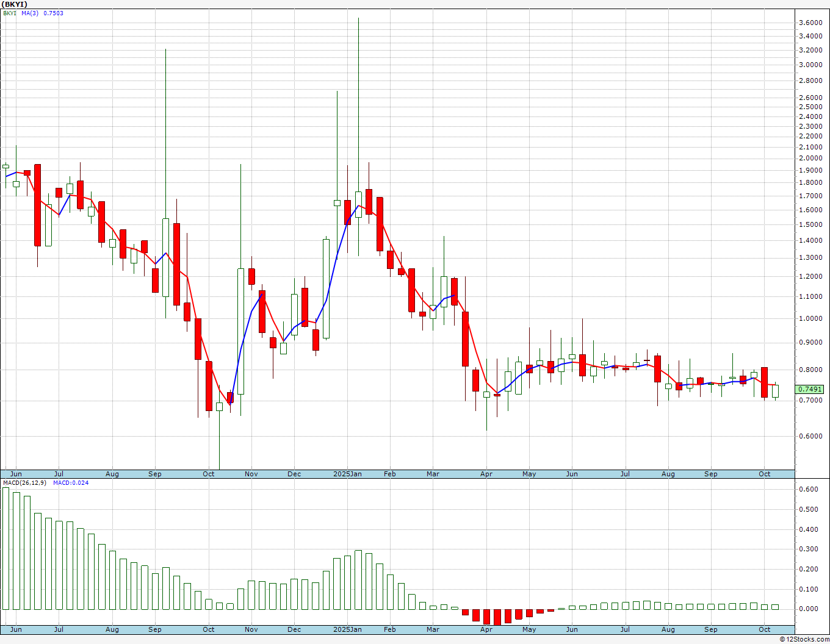The width and height of the screenshot is (830, 644).
Task: Select the 1.8000 price axis label
Action: click(x=810, y=182)
